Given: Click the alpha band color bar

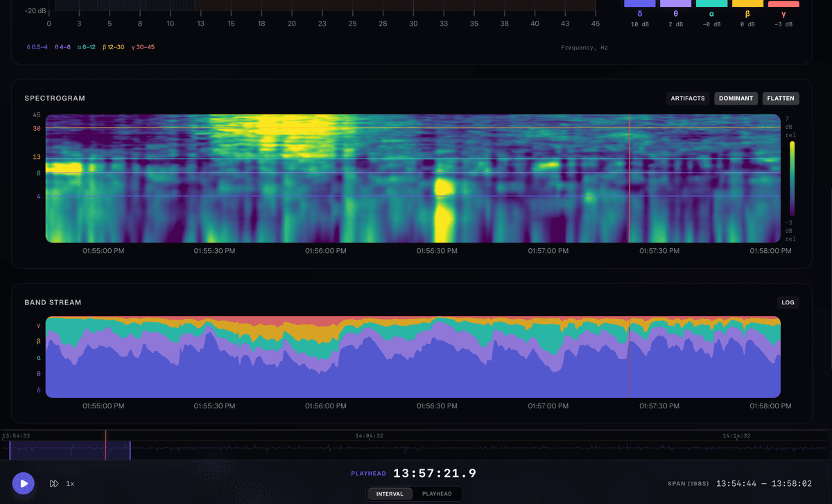Looking at the screenshot, I should click(711, 3).
